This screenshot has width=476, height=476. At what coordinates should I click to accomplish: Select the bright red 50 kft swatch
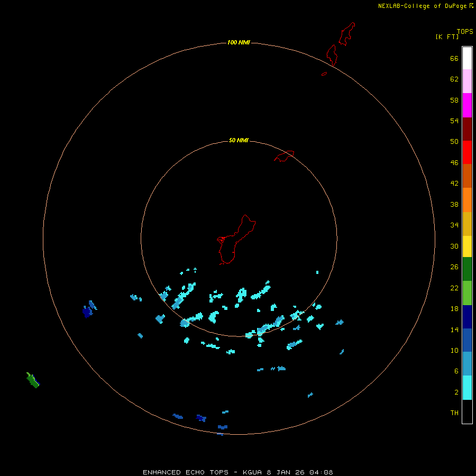467,152
